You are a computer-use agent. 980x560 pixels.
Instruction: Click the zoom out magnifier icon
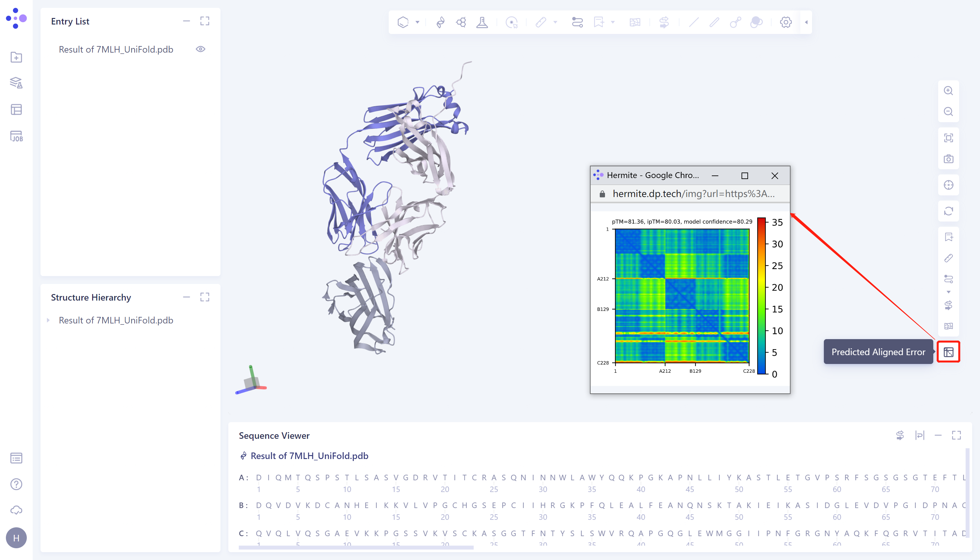coord(948,111)
